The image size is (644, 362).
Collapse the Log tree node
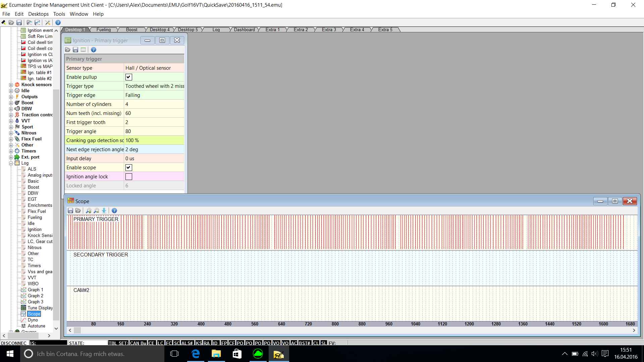pyautogui.click(x=11, y=163)
